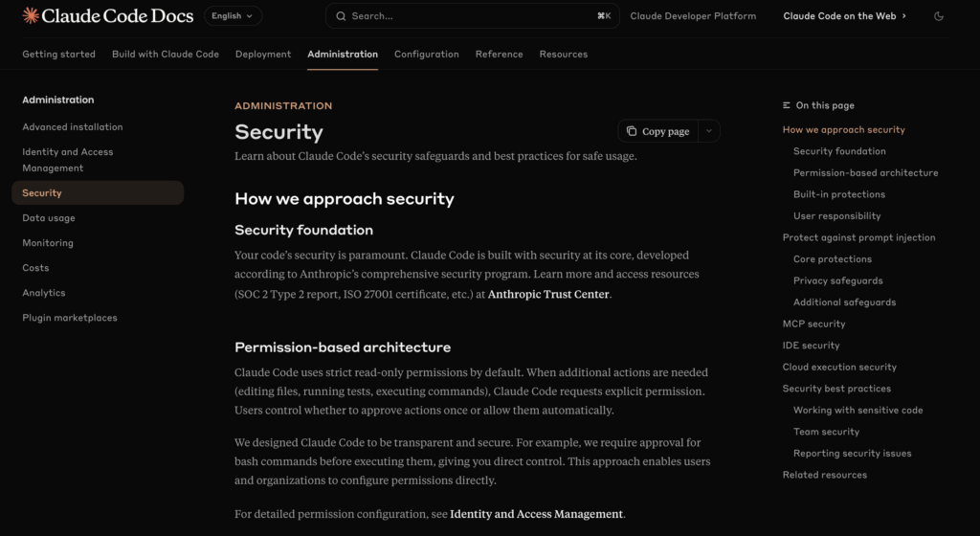Jump to Reporting security issues section
This screenshot has height=536, width=980.
[852, 454]
